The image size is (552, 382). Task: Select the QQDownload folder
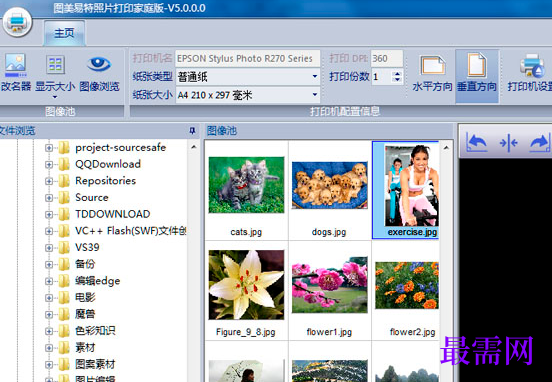108,164
